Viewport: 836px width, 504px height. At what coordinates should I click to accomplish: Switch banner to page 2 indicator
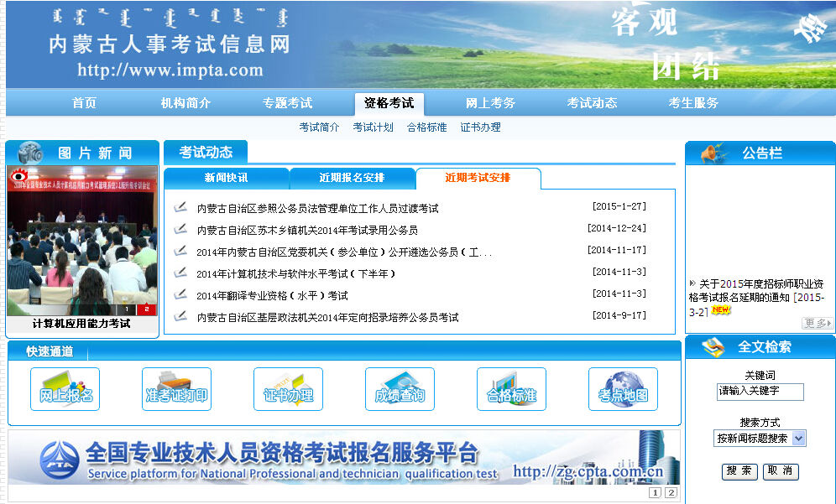pyautogui.click(x=671, y=493)
